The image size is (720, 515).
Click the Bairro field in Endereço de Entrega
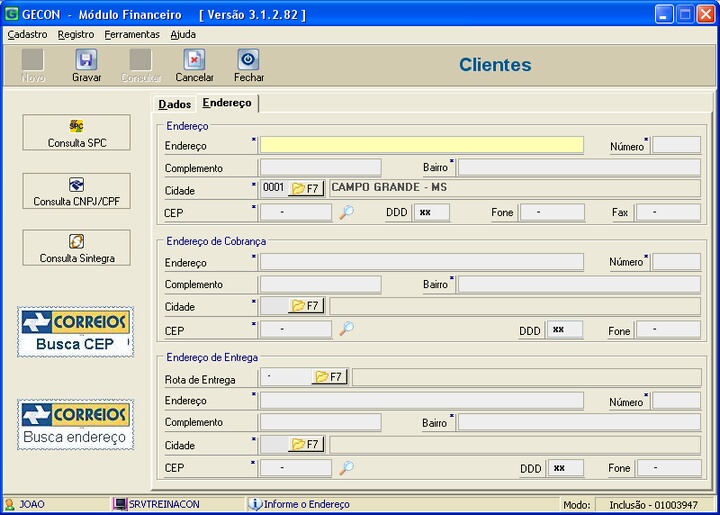pos(579,422)
